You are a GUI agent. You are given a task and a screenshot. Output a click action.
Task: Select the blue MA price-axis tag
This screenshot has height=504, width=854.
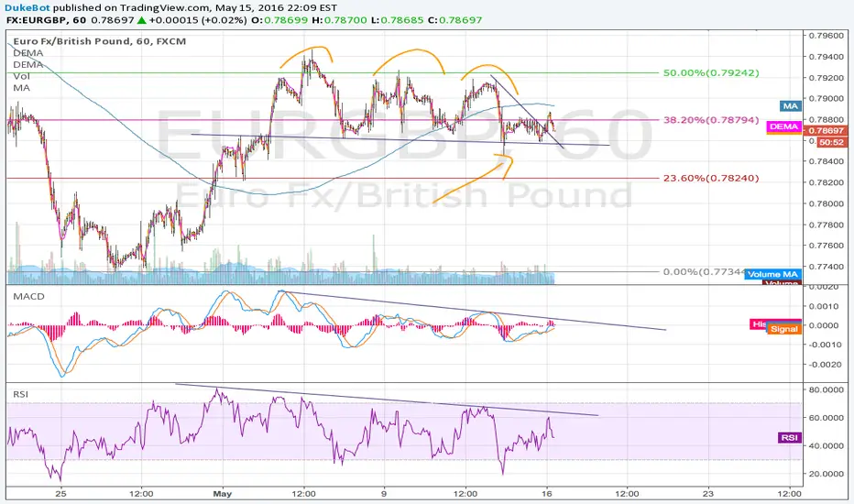point(790,106)
